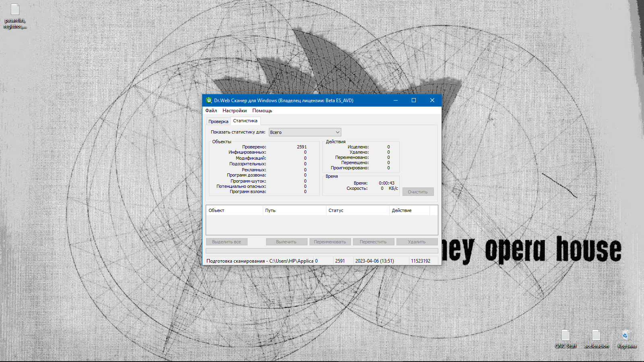Viewport: 644px width, 362px height.
Task: Click the status bar date 2023-04-06 (13:51)
Action: [x=374, y=261]
